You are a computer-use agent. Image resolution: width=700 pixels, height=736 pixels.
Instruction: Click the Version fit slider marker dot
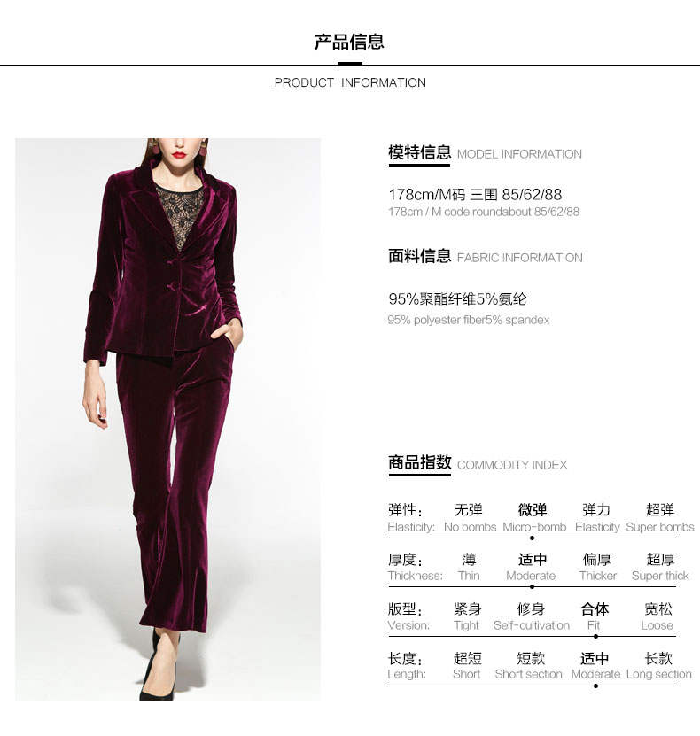coord(595,637)
